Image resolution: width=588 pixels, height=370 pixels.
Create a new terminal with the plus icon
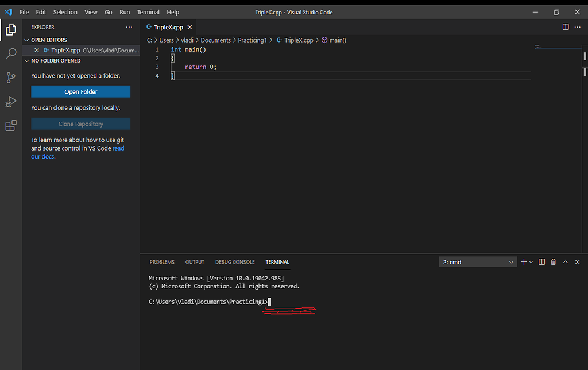coord(524,261)
